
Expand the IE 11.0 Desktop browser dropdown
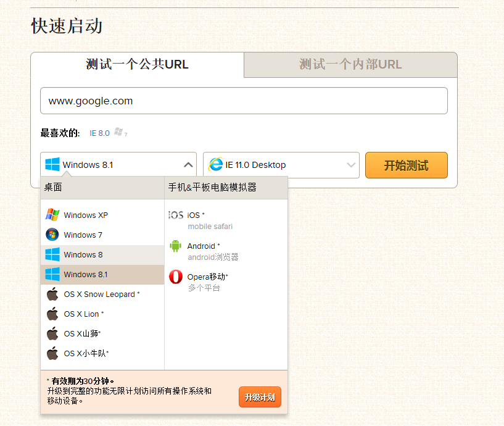[x=351, y=165]
